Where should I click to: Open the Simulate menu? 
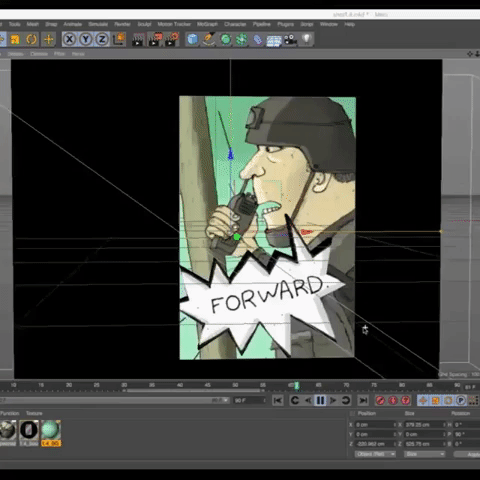[x=98, y=24]
